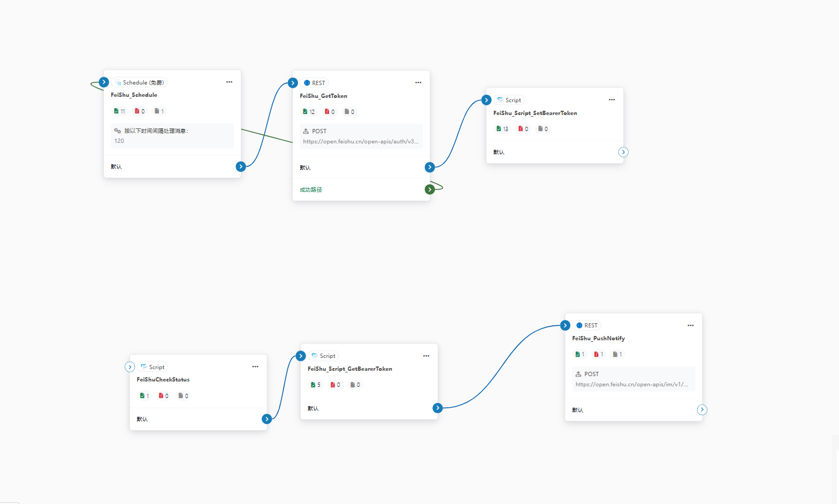Click FeiShuCheckStatus input port
This screenshot has height=504, width=839.
click(x=130, y=367)
